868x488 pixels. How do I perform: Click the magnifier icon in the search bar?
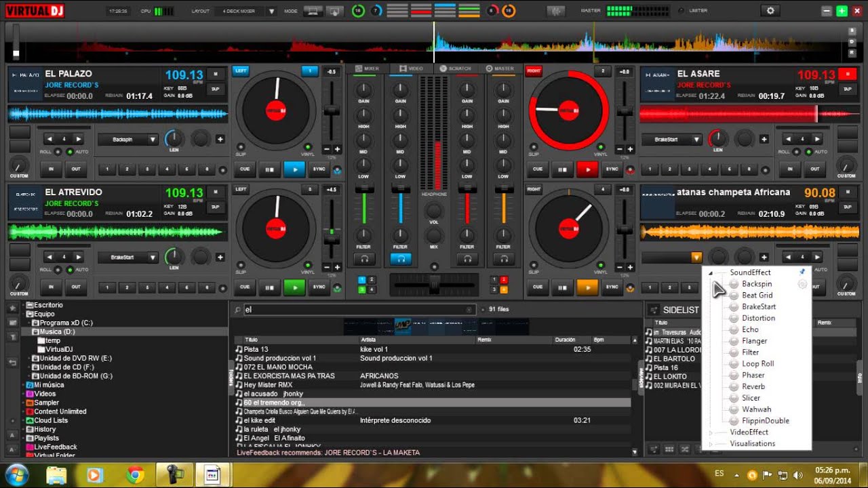point(237,309)
